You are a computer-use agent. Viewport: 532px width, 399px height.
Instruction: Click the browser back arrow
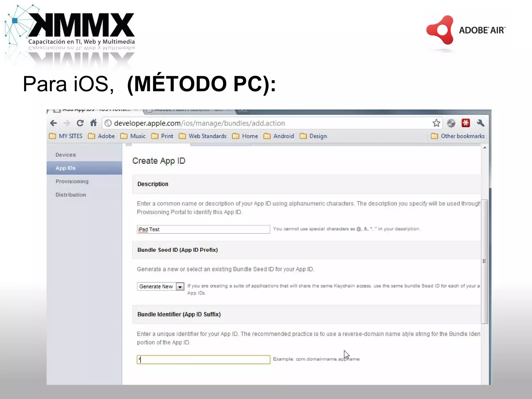tap(54, 123)
